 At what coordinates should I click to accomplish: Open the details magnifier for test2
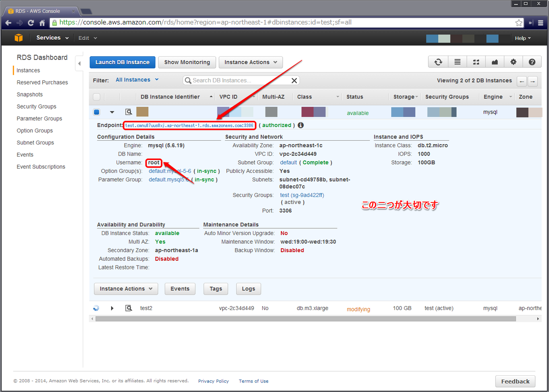(129, 308)
